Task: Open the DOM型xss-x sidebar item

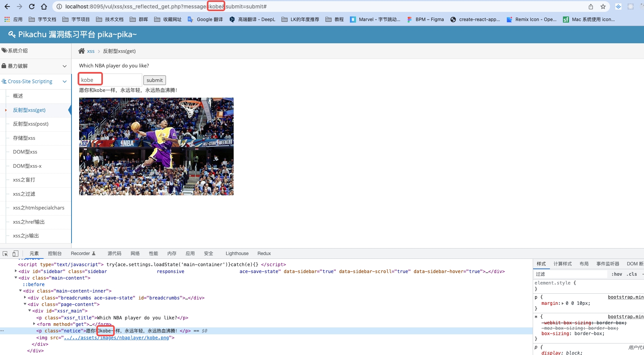Action: click(27, 166)
